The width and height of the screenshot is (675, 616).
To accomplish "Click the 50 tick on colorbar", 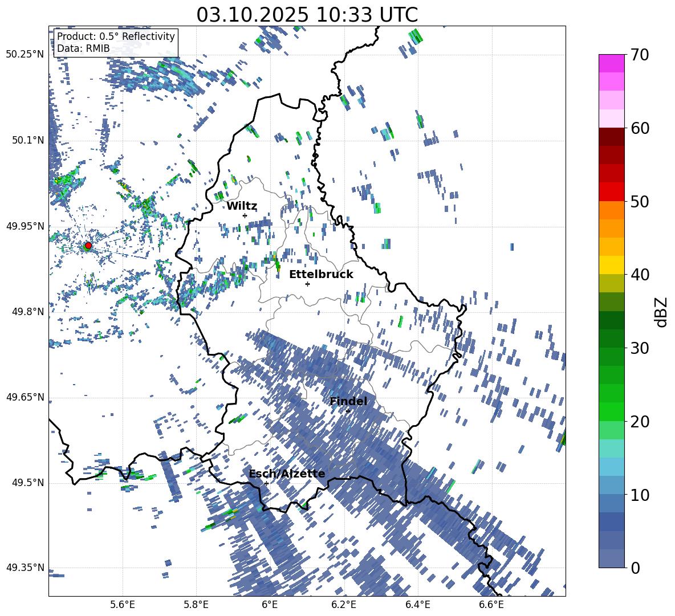I will (639, 201).
